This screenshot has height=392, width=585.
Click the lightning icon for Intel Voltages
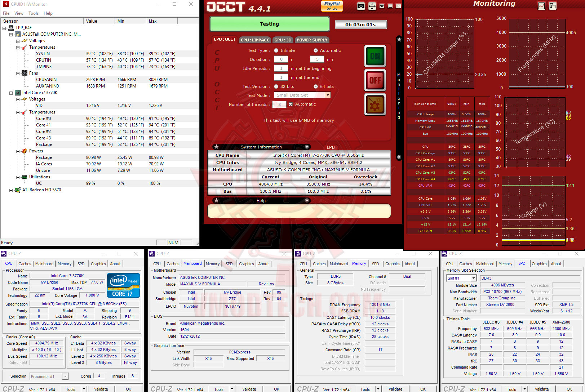25,99
